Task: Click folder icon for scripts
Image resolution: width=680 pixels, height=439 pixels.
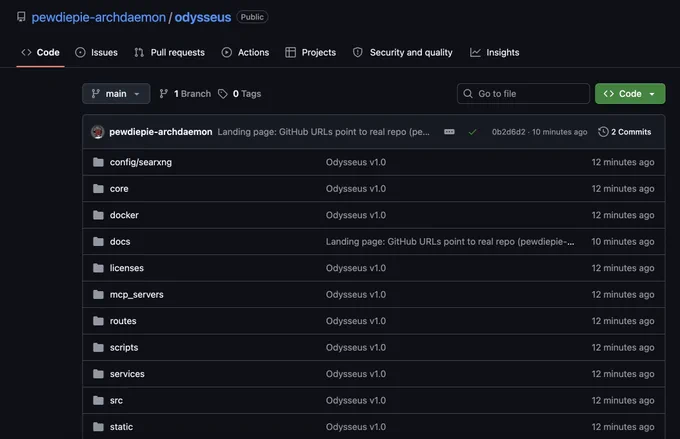Action: 98,347
